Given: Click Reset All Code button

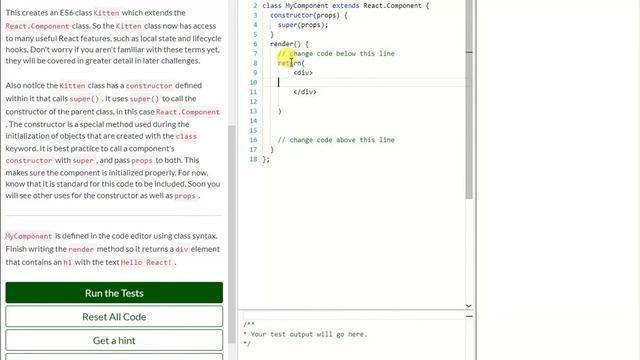Looking at the screenshot, I should (114, 316).
